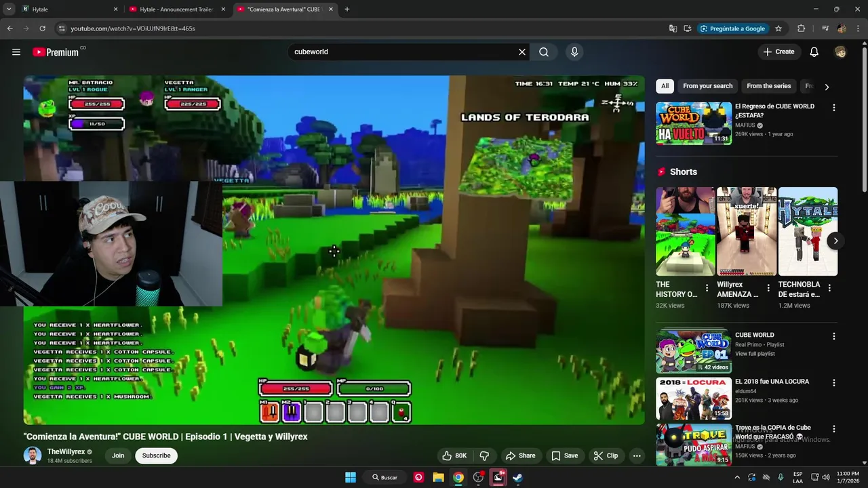The height and width of the screenshot is (488, 868).
Task: Dislike the video with thumbs down
Action: click(x=484, y=455)
